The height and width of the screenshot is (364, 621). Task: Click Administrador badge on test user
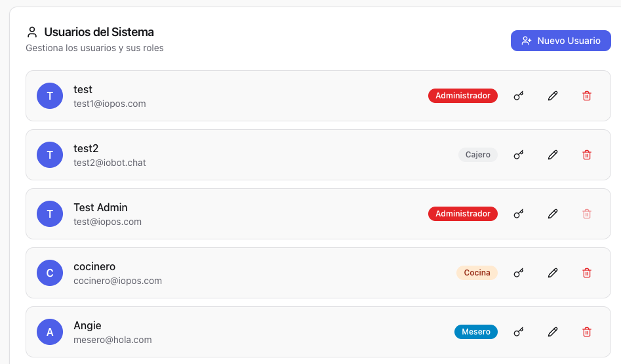(x=462, y=96)
